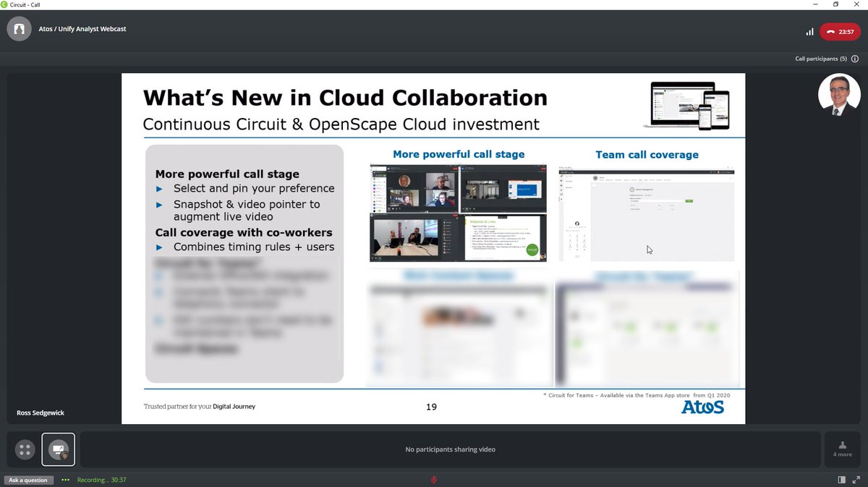Check the signal strength bars icon
The height and width of the screenshot is (487, 868).
coord(809,32)
